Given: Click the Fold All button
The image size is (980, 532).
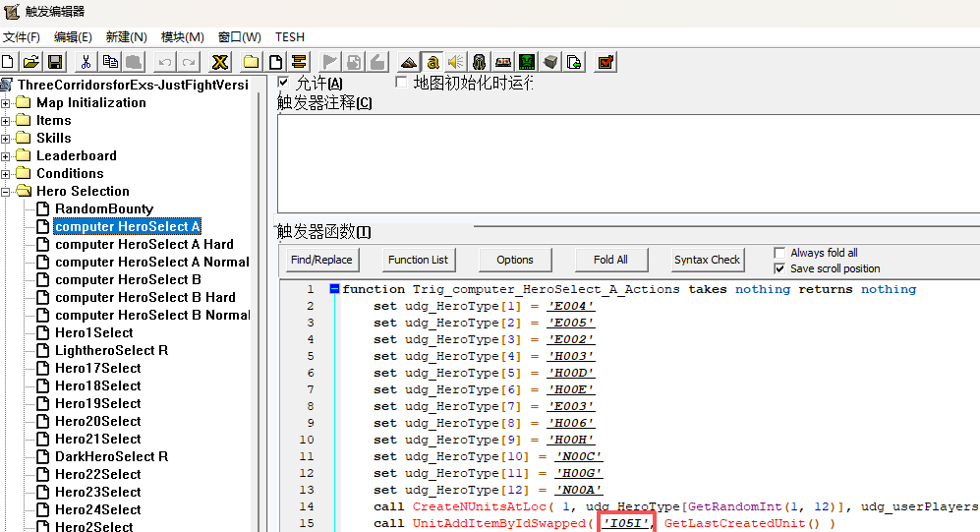Looking at the screenshot, I should point(610,260).
